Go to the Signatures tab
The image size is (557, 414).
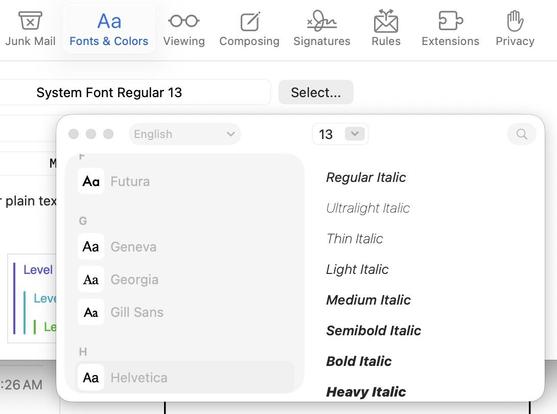[322, 29]
